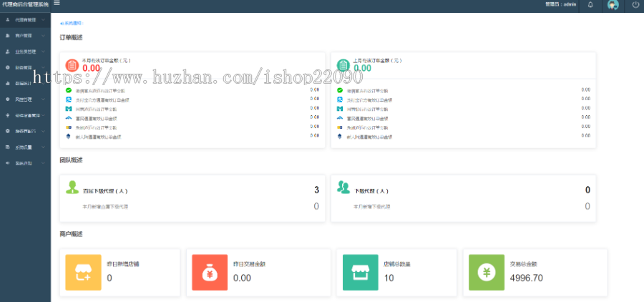The height and width of the screenshot is (302, 644).
Task: Click the 下级代理（人） label
Action: pos(371,191)
